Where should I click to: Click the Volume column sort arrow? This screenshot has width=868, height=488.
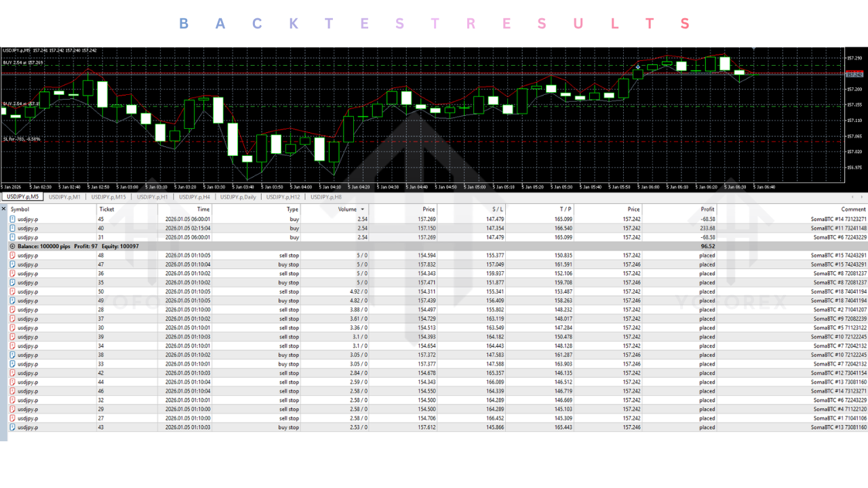point(362,209)
